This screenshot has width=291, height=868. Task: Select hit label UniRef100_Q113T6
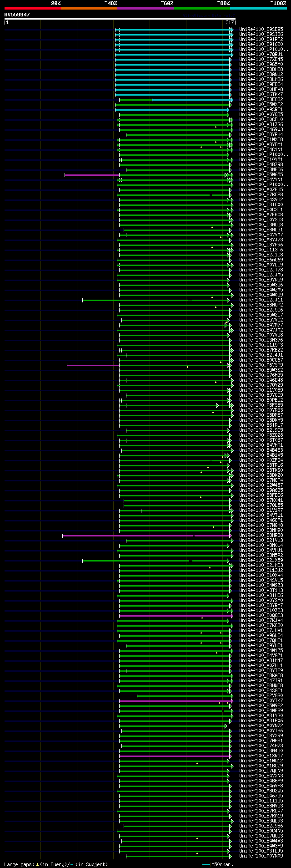tap(261, 250)
